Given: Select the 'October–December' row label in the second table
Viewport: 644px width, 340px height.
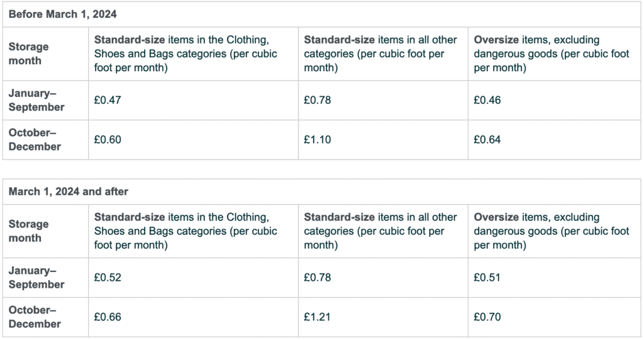Looking at the screenshot, I should [x=35, y=317].
